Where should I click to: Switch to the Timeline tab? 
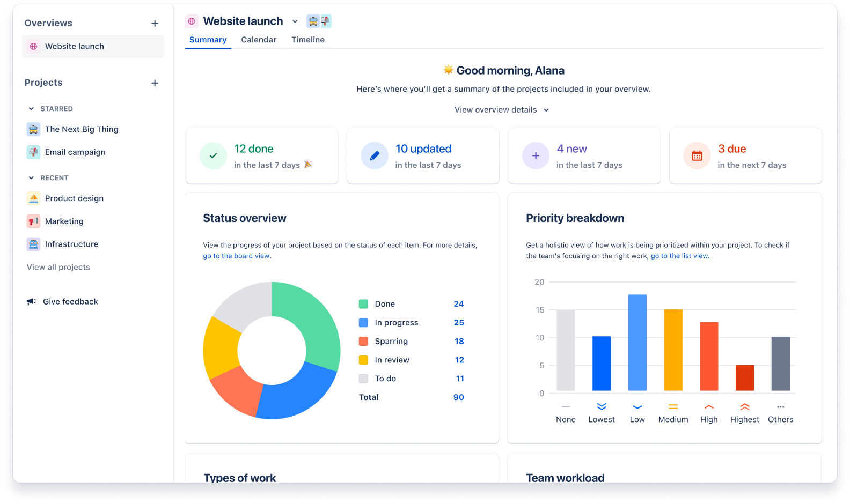point(307,40)
